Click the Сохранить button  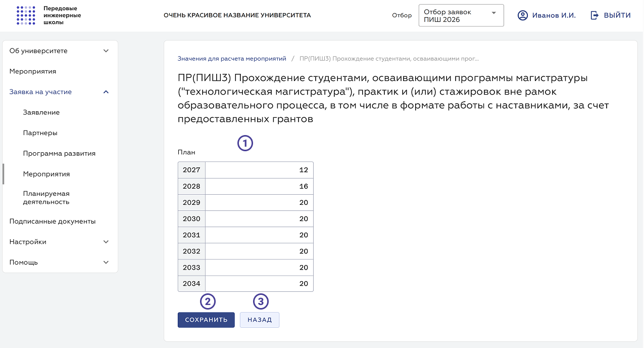click(206, 320)
